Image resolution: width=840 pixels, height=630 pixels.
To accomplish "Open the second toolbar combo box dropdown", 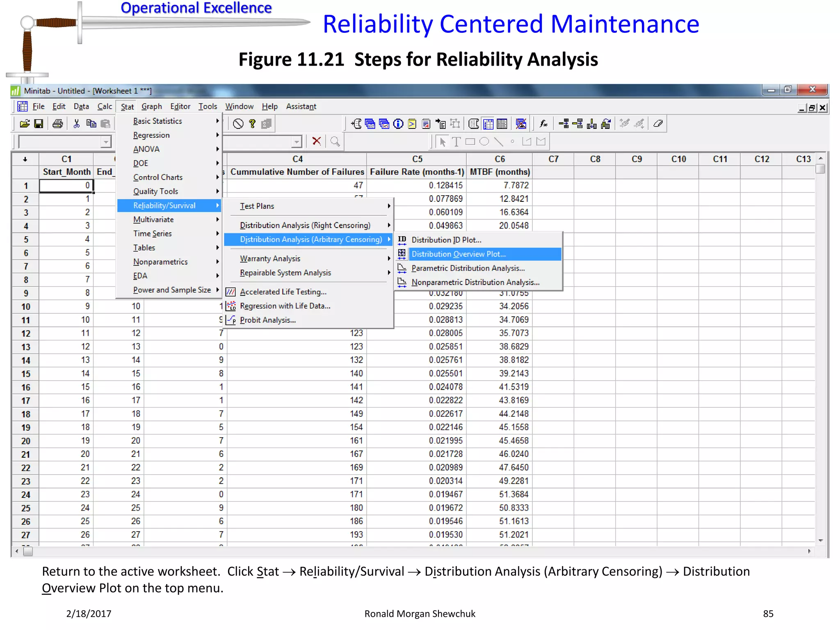I will coord(297,142).
